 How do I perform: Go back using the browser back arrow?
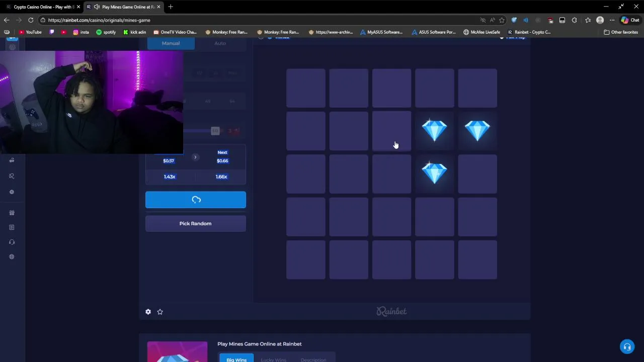[7, 20]
